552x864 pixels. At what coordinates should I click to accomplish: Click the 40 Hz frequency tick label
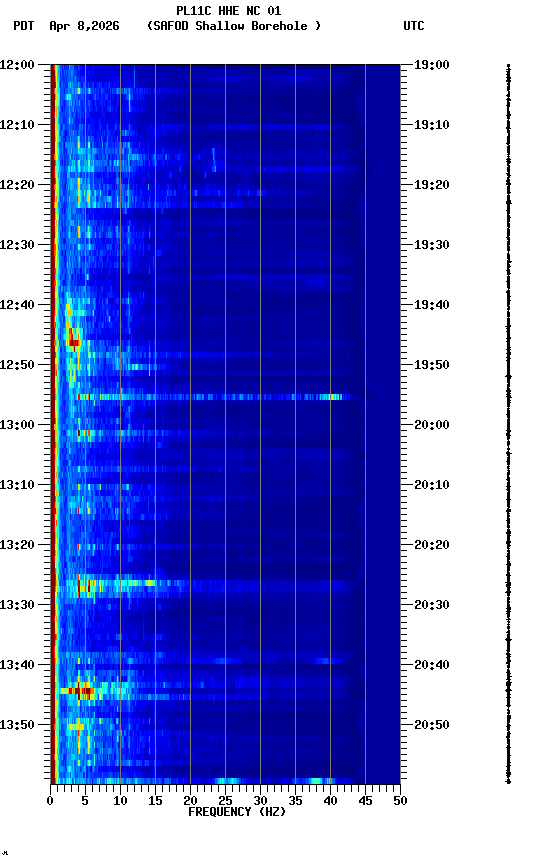pyautogui.click(x=330, y=802)
